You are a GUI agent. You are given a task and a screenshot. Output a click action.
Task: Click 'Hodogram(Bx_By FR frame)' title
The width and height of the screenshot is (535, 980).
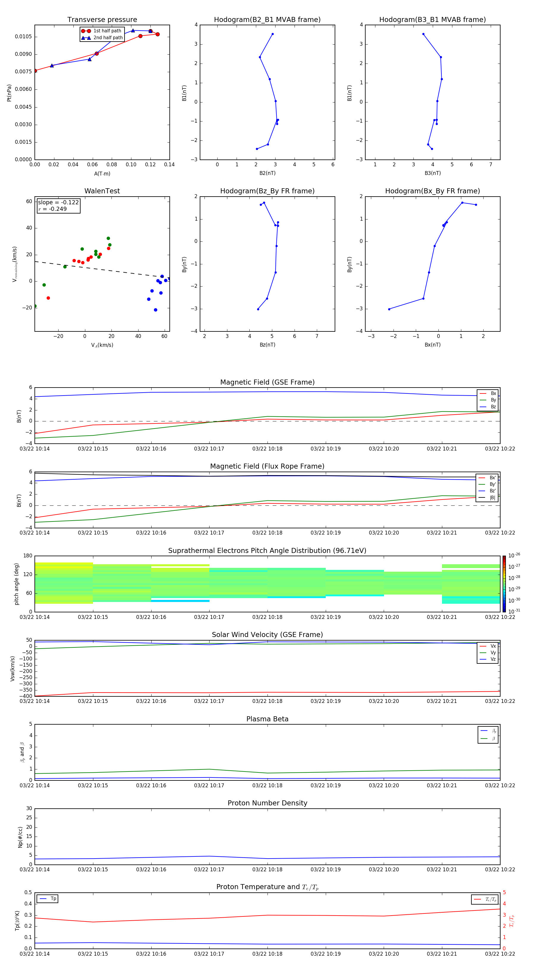pyautogui.click(x=432, y=191)
